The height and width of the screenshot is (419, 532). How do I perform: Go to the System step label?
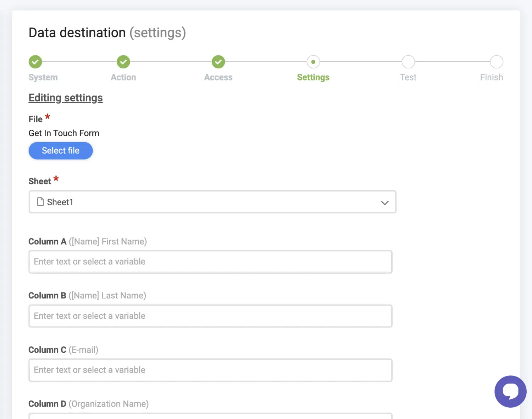point(43,77)
